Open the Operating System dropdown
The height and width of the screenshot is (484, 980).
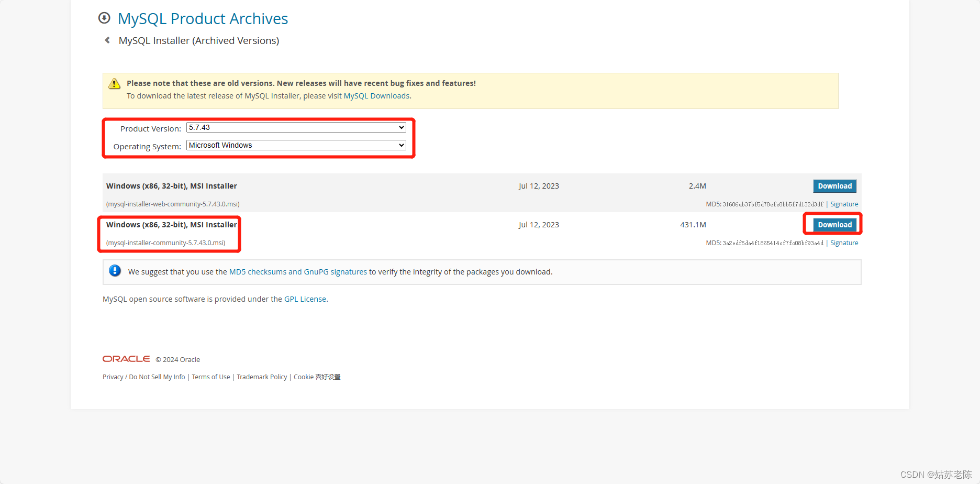296,145
